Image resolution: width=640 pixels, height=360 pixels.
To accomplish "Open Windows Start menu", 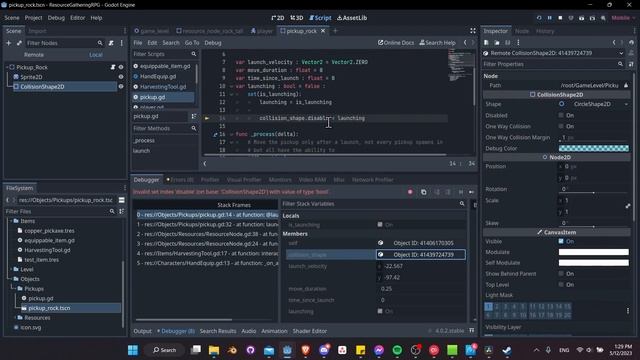I will pyautogui.click(x=133, y=350).
